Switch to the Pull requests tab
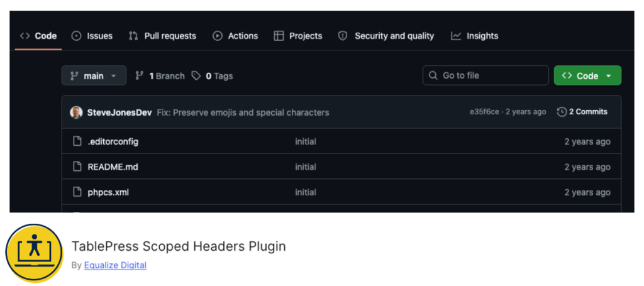 click(x=162, y=36)
